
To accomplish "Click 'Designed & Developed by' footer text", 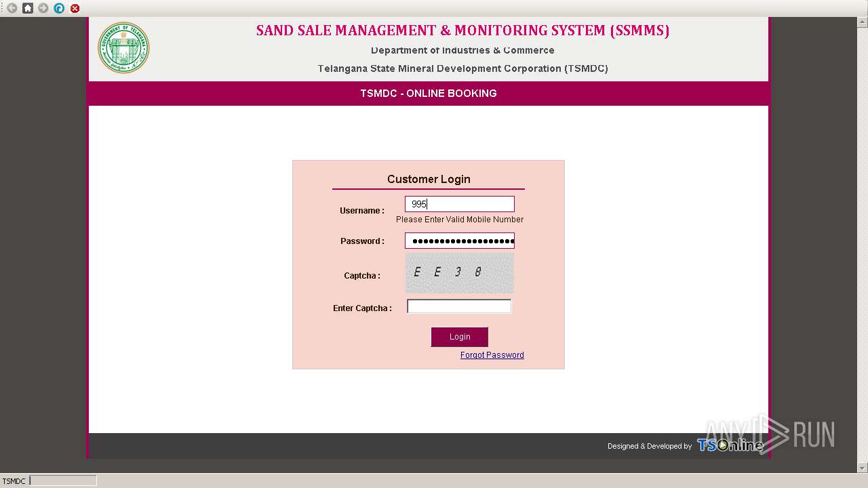I will 650,446.
